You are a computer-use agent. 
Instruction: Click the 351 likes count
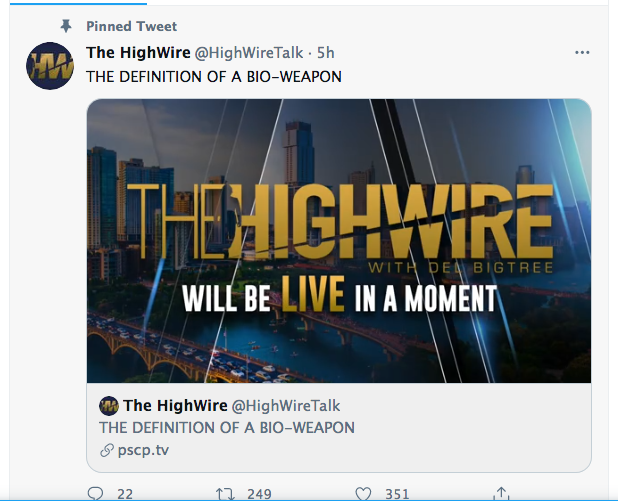point(397,494)
